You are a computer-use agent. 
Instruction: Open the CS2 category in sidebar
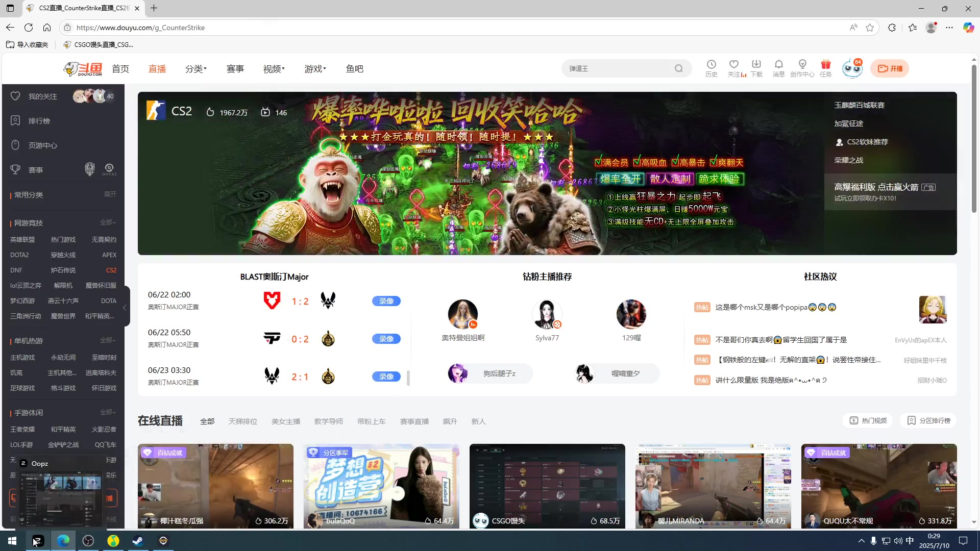111,270
